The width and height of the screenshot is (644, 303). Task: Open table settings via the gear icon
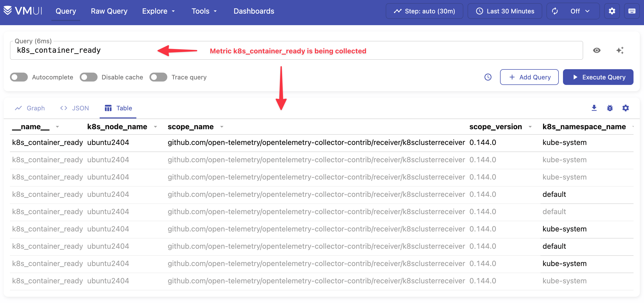[626, 108]
